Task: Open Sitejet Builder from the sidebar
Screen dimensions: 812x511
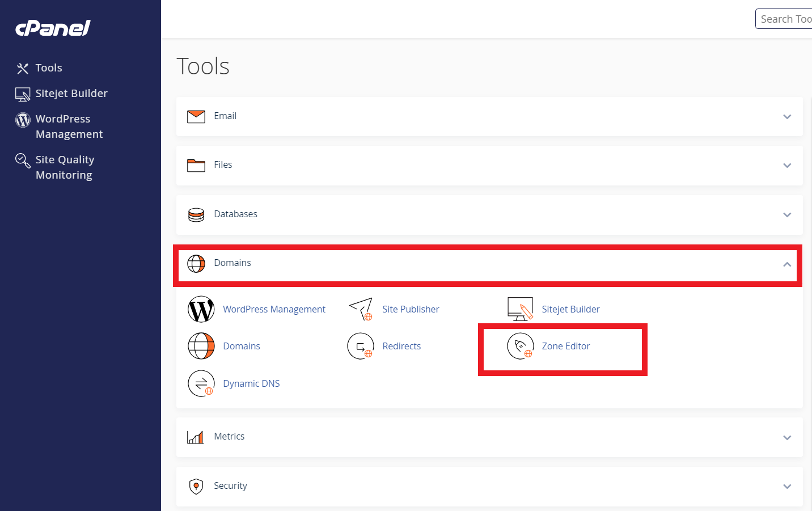Action: point(71,94)
